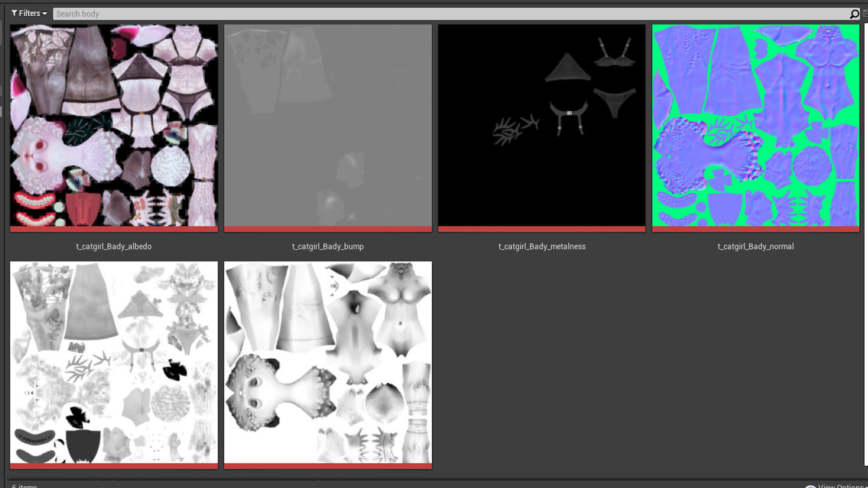Click the t_catgirl_Bady_normal name label

tap(755, 246)
